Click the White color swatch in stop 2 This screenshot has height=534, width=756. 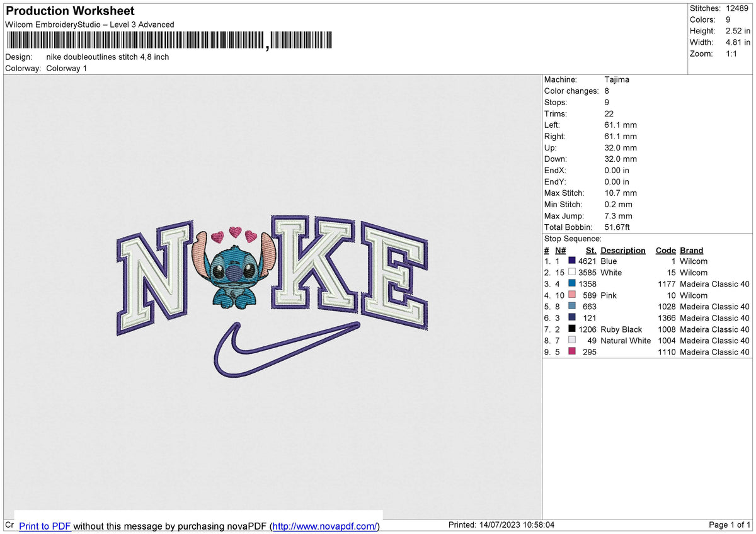pos(572,273)
